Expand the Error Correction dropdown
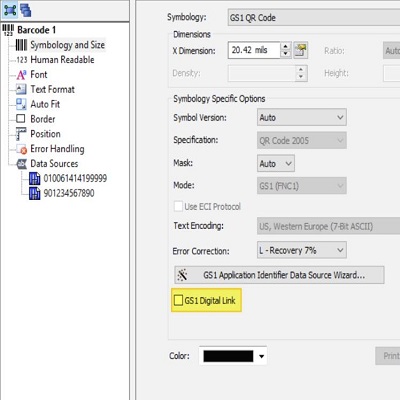The width and height of the screenshot is (400, 400). [302, 250]
